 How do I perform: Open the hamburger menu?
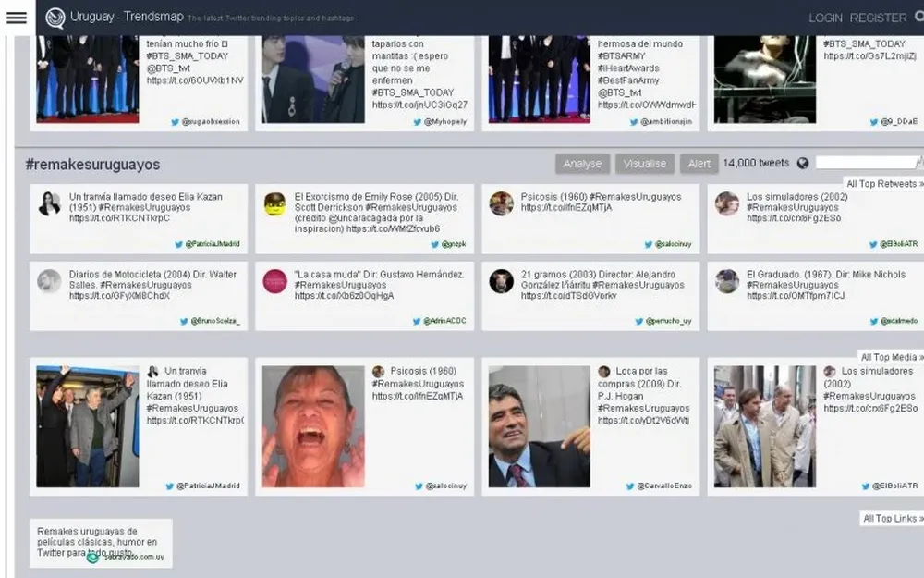pos(17,18)
